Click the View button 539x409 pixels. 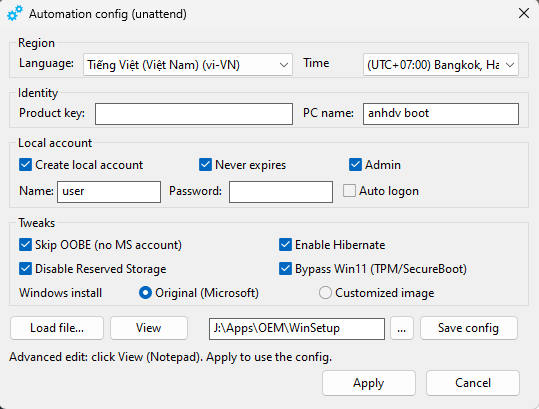tap(148, 328)
